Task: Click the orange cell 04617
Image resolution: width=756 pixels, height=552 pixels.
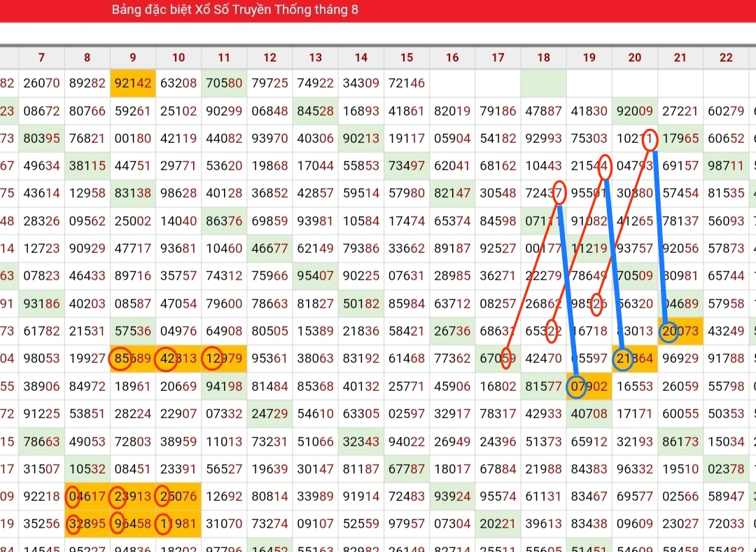Action: (x=87, y=497)
